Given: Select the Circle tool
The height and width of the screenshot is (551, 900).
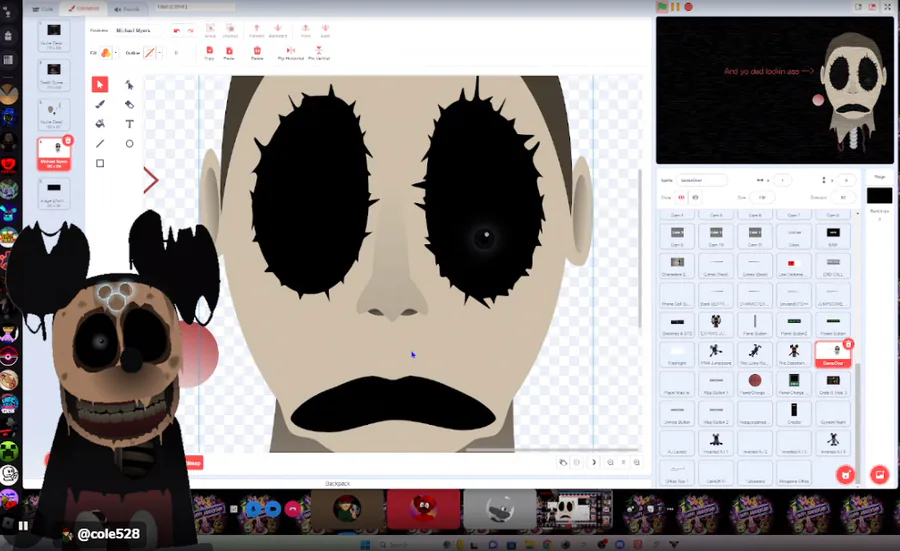Looking at the screenshot, I should 130,143.
